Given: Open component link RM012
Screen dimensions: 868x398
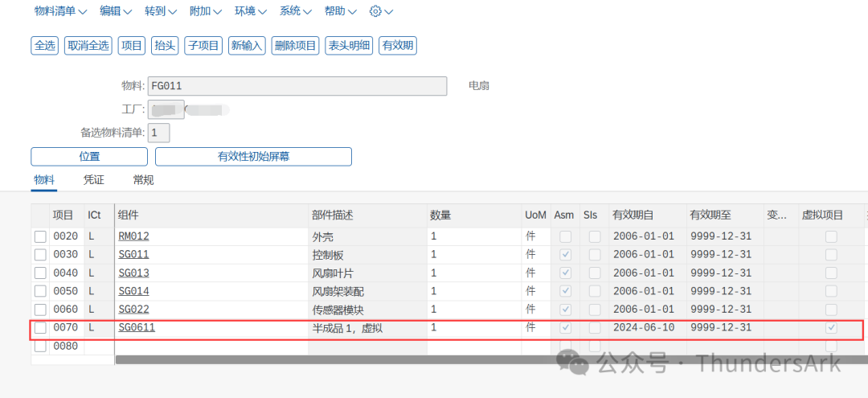Looking at the screenshot, I should tap(133, 236).
